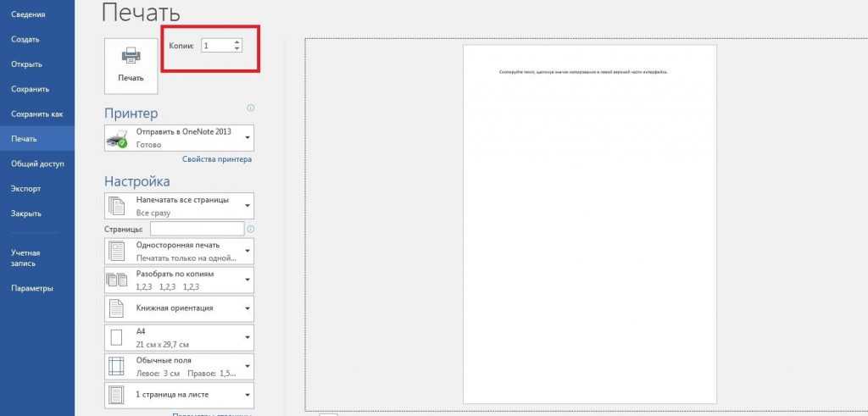Decrease copies with the down spinner arrow

pyautogui.click(x=236, y=48)
